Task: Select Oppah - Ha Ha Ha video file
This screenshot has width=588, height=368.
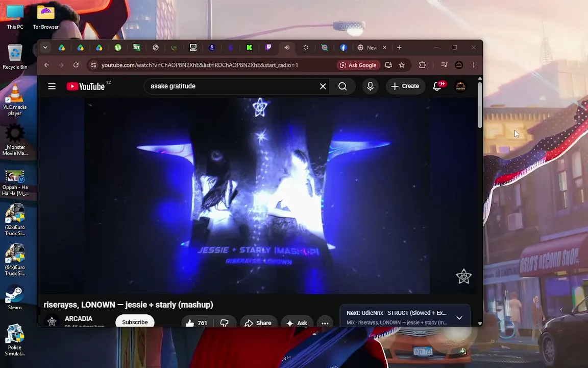Action: 15,183
